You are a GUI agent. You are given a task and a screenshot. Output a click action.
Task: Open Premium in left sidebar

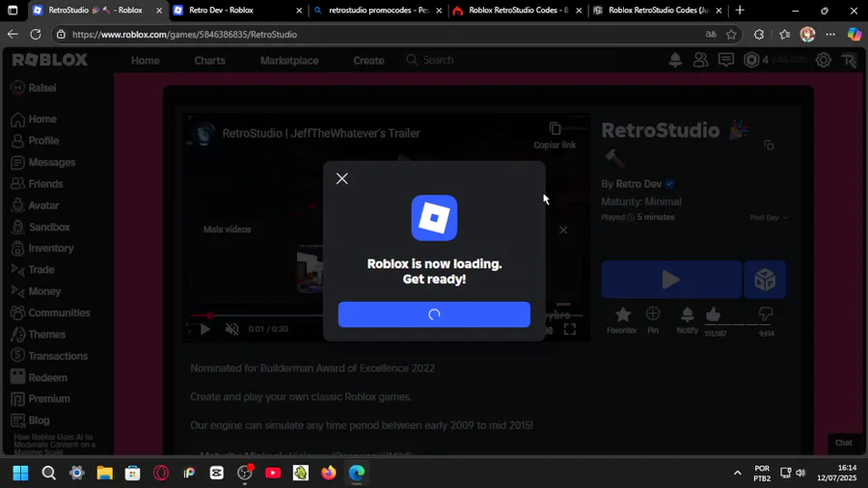pos(41,399)
